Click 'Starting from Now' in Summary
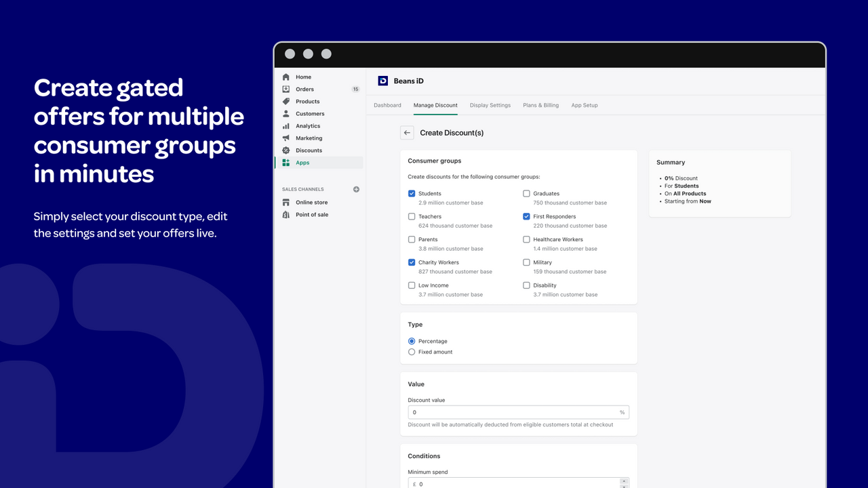Viewport: 868px width, 488px height. coord(688,201)
